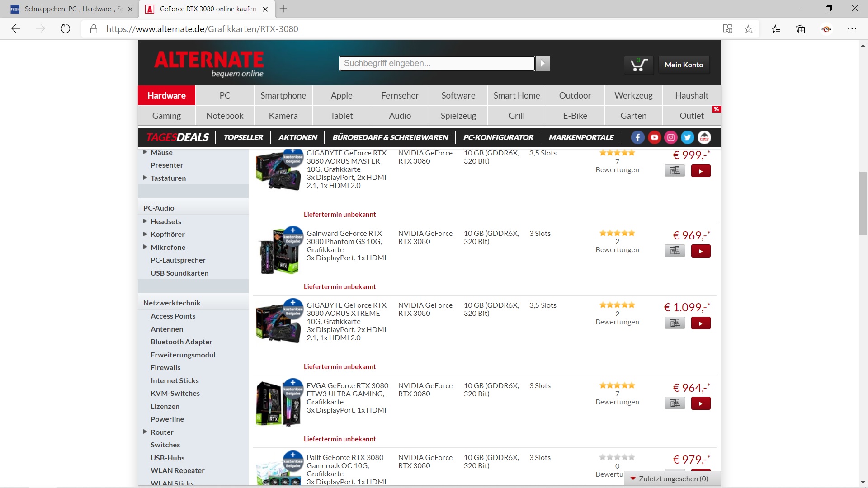Open the Twitter social icon
This screenshot has width=868, height=488.
click(688, 137)
